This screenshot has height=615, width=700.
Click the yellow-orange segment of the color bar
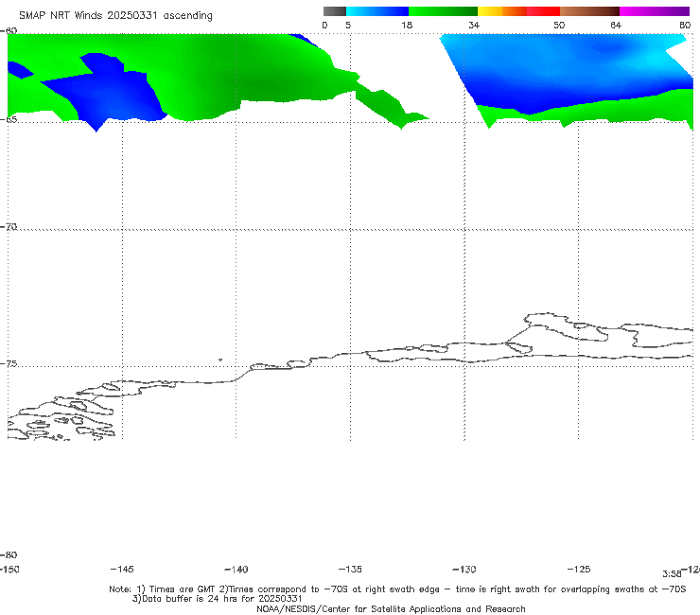(502, 11)
